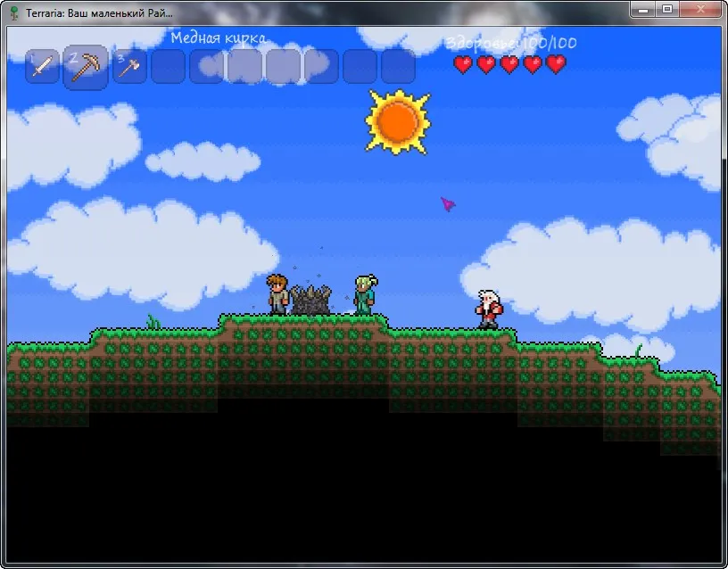Image resolution: width=728 pixels, height=569 pixels.
Task: Click the empty hotbar slot right of the axe
Action: pyautogui.click(x=168, y=66)
